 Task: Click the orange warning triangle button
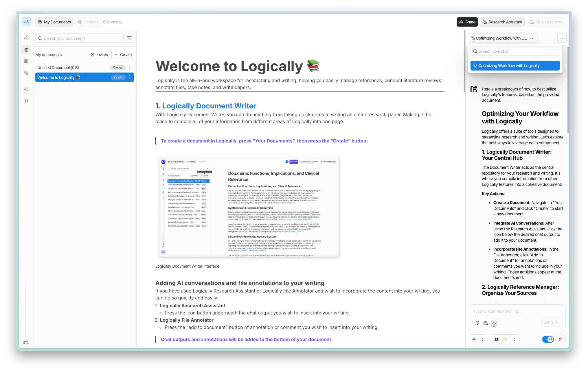pos(505,339)
